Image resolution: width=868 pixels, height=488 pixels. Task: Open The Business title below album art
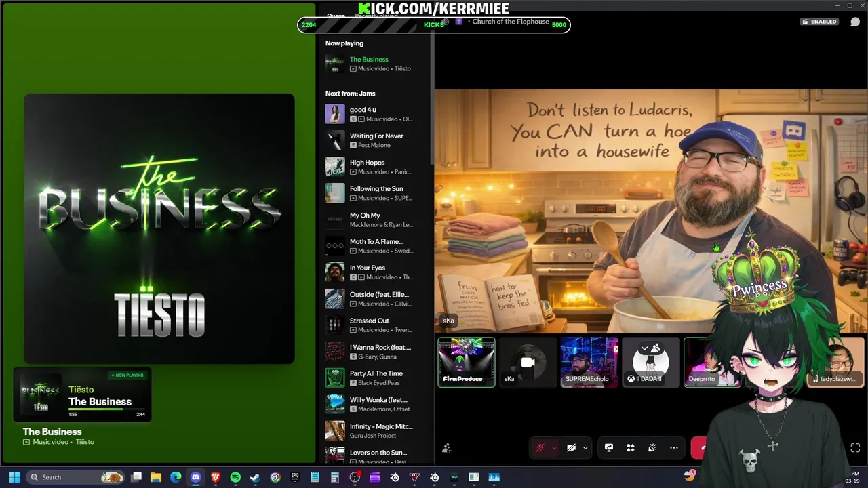pyautogui.click(x=52, y=432)
